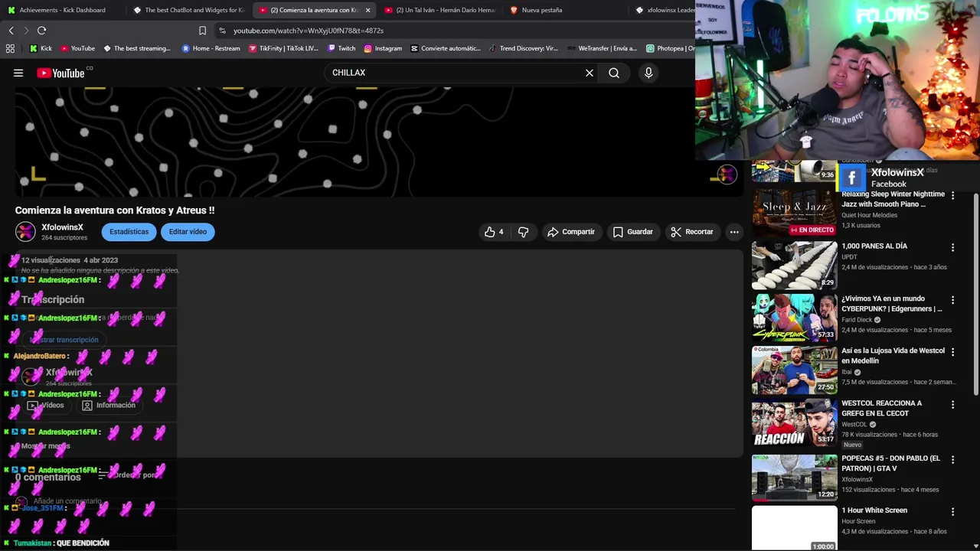Switch to The best ChatBot and Widgets tab
980x551 pixels.
pyautogui.click(x=189, y=10)
